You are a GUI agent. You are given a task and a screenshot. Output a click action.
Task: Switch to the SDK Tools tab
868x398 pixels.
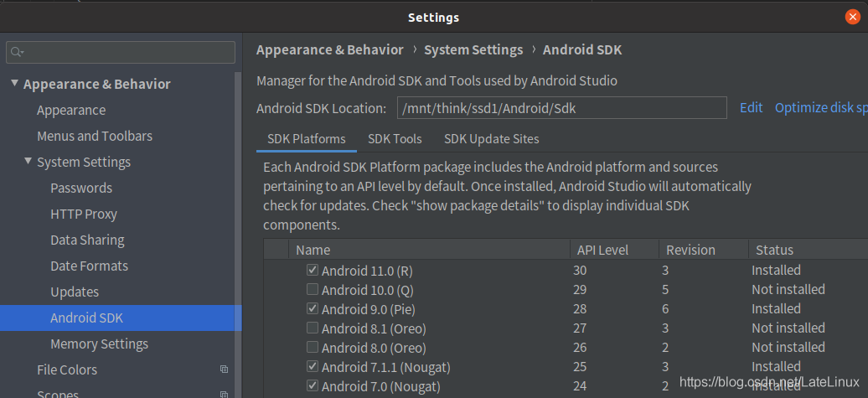click(395, 138)
